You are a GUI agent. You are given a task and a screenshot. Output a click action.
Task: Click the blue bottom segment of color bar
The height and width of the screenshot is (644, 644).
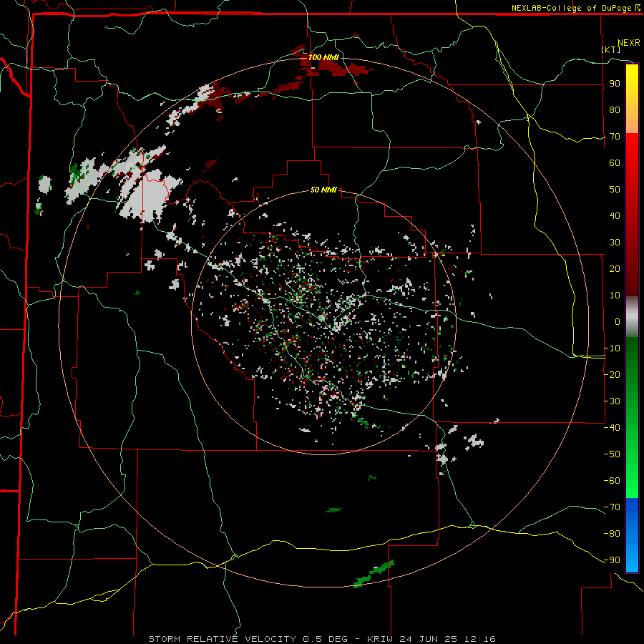point(632,535)
